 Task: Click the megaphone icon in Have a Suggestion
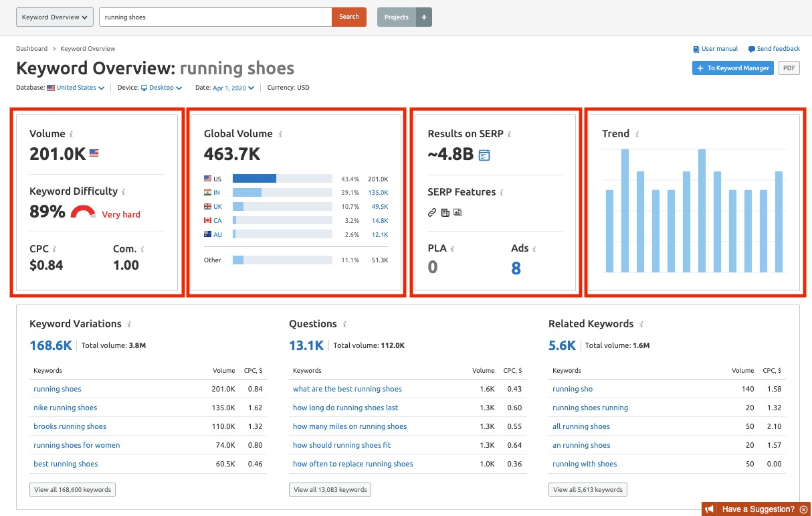(710, 509)
